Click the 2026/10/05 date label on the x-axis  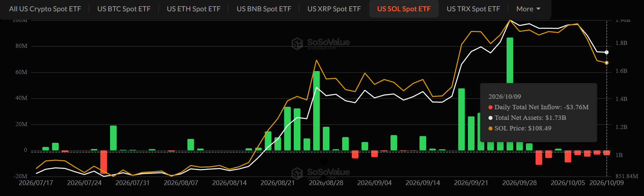pyautogui.click(x=568, y=183)
